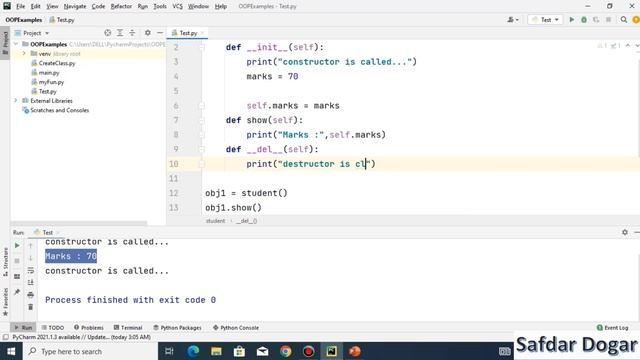Open the Refactor menu
This screenshot has width=640, height=360.
121,7
